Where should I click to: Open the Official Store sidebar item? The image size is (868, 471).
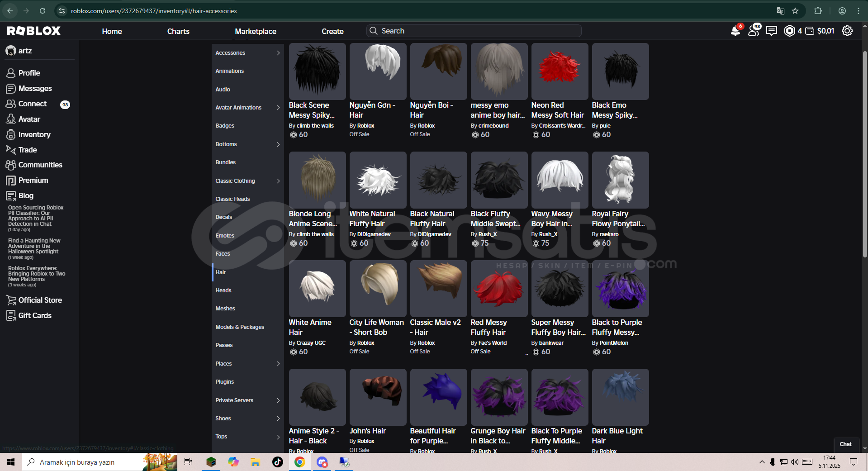point(40,300)
